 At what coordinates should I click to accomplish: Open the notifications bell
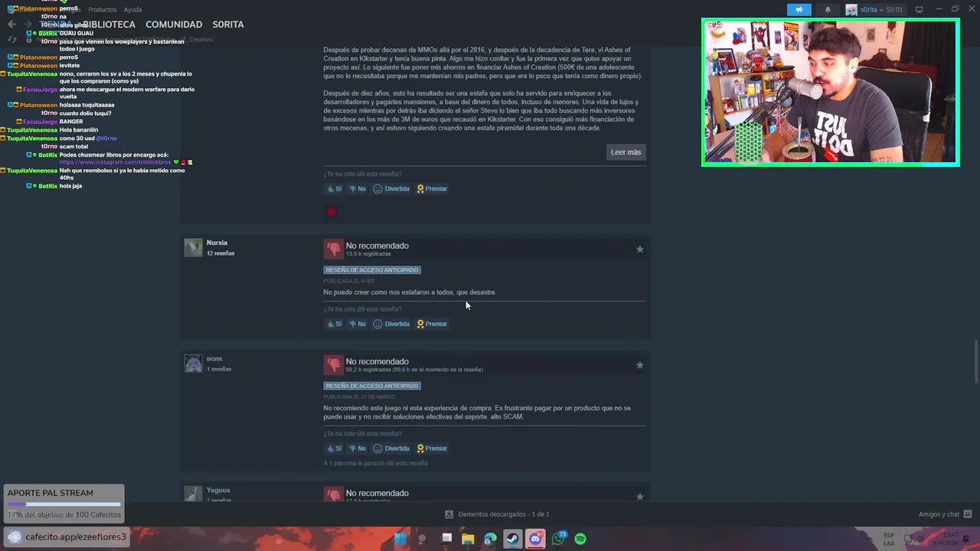point(828,10)
